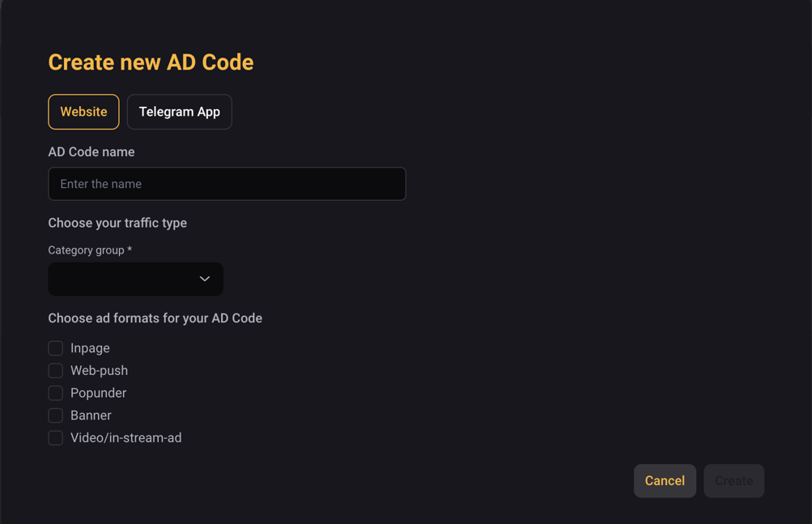Click the Inpage label text
This screenshot has height=524, width=812.
point(91,347)
